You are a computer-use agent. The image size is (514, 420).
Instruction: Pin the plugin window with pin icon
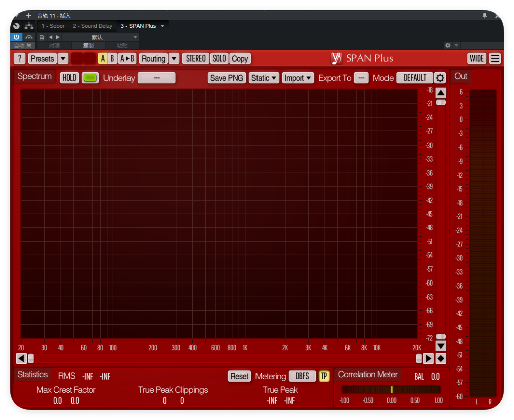pyautogui.click(x=485, y=16)
